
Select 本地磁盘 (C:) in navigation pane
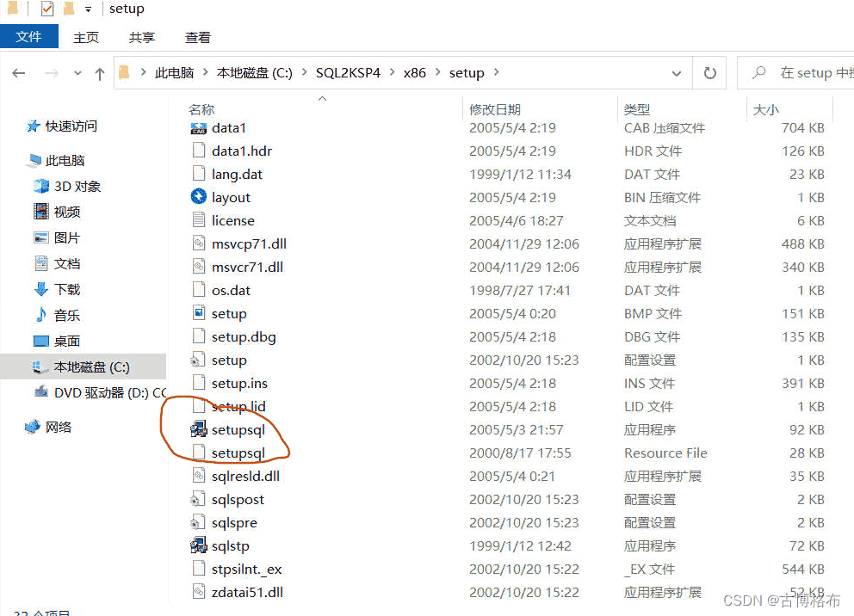point(83,367)
